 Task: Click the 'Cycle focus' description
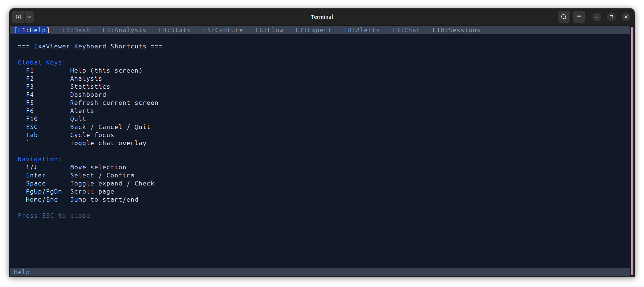(x=92, y=135)
